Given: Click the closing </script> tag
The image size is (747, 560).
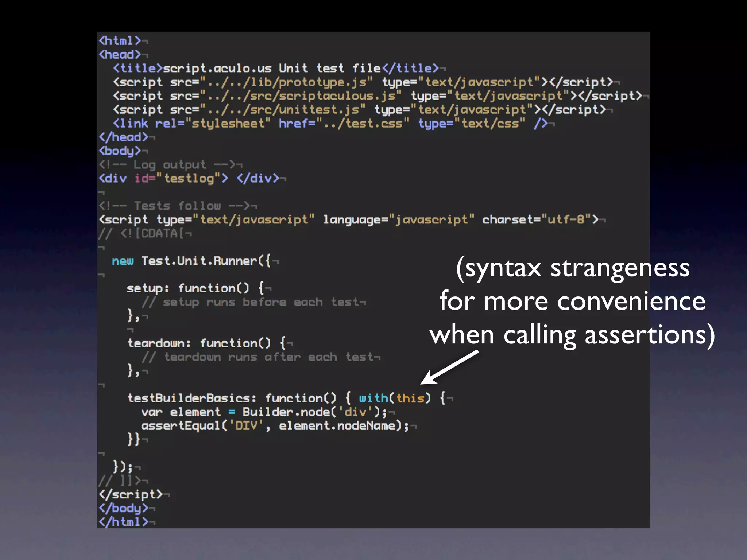Looking at the screenshot, I should [x=131, y=494].
